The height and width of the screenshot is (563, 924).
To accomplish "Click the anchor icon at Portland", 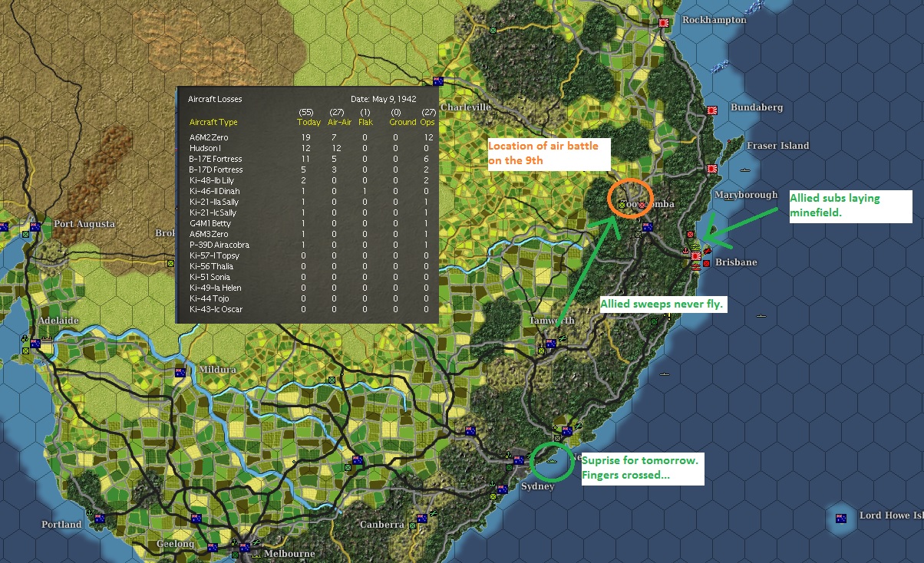I will click(x=90, y=512).
